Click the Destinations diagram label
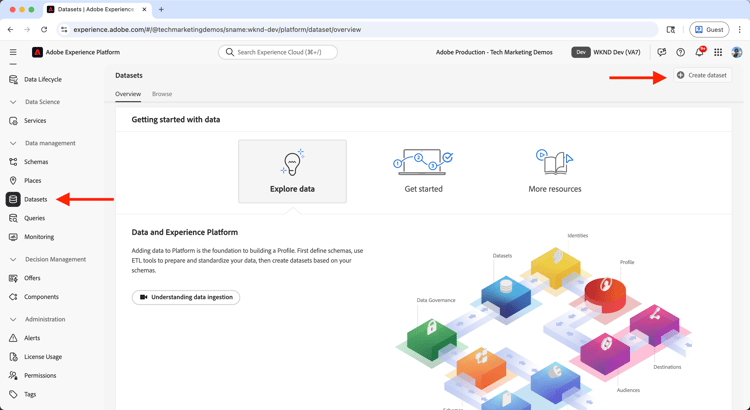 click(x=667, y=367)
